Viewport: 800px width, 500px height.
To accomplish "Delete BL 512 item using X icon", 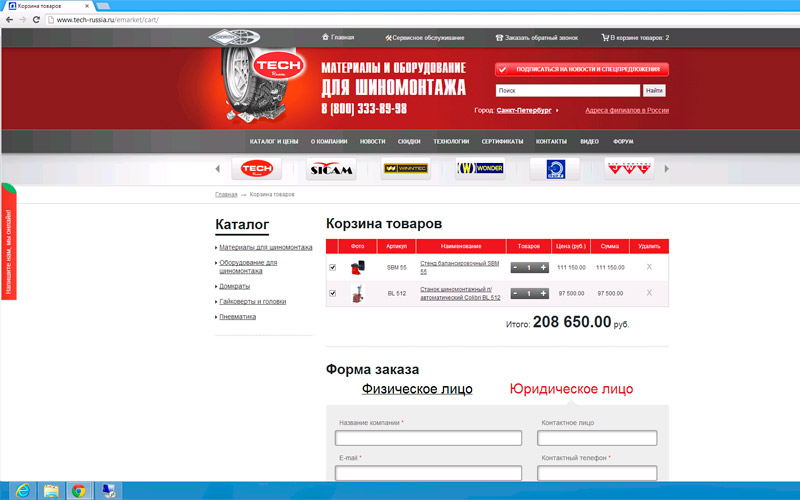I will tap(649, 293).
